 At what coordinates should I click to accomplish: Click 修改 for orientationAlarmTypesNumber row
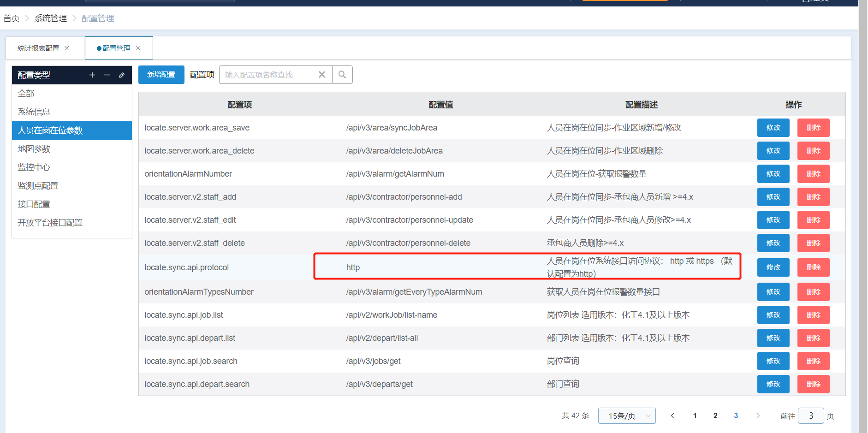[773, 292]
